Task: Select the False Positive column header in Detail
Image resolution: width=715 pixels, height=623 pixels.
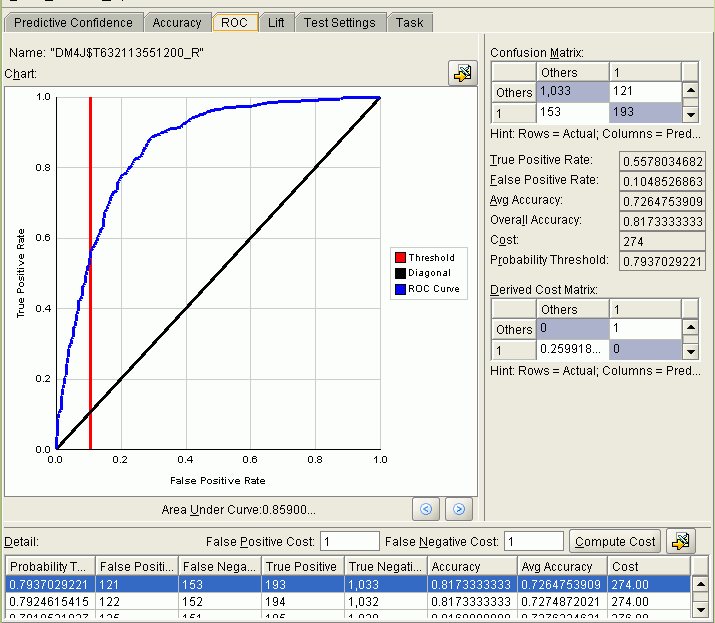Action: pyautogui.click(x=137, y=566)
